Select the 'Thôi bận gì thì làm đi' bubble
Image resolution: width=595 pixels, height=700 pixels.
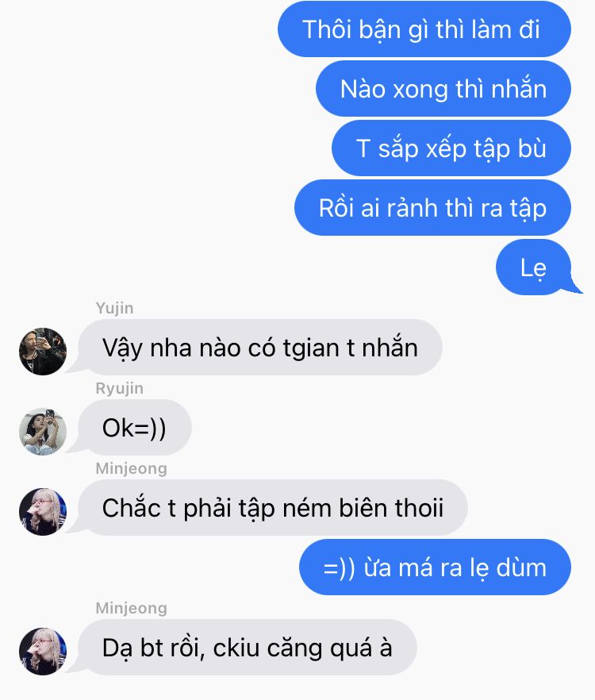click(424, 29)
